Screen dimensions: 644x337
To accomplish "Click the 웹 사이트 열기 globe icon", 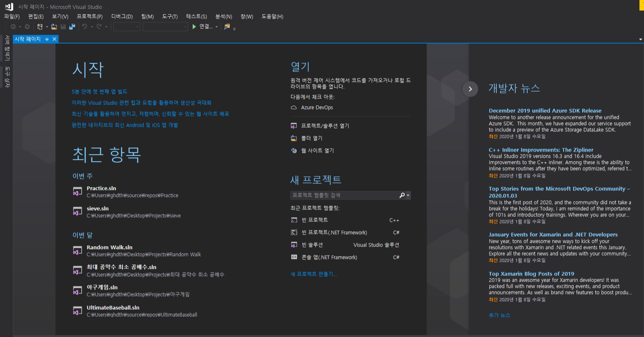I will coord(294,150).
